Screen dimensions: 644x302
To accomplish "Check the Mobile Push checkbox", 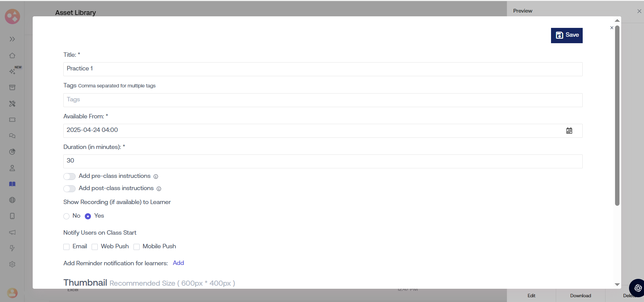I will [137, 247].
